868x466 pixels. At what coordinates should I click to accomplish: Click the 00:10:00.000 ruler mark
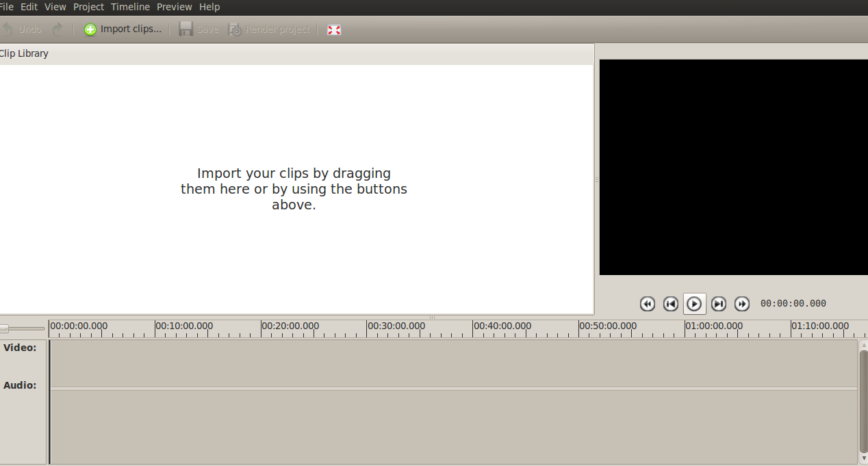point(184,326)
